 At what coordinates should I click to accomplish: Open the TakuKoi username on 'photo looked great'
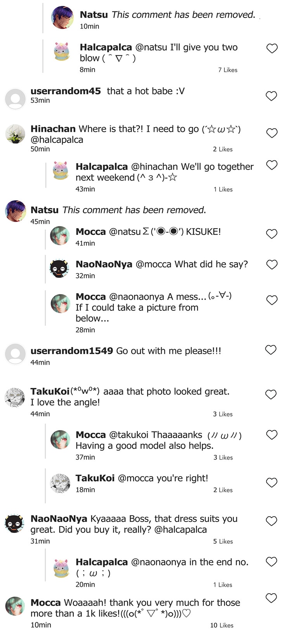pyautogui.click(x=50, y=392)
